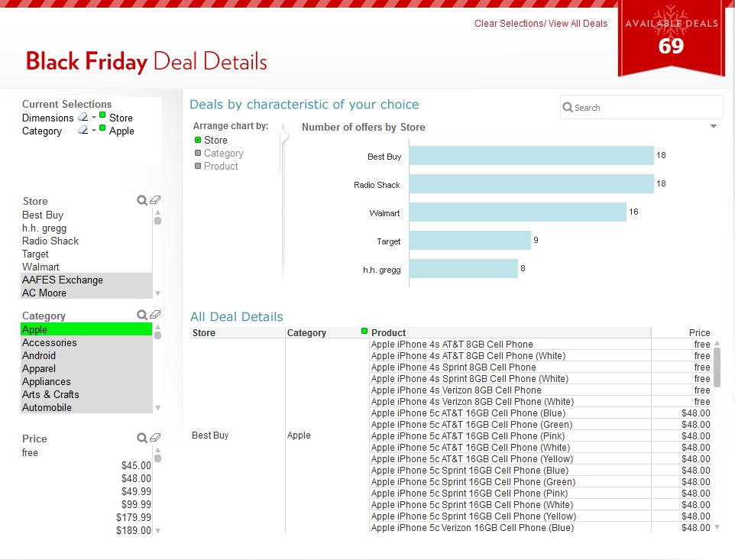Click the magnifier icon in Search box

point(567,107)
